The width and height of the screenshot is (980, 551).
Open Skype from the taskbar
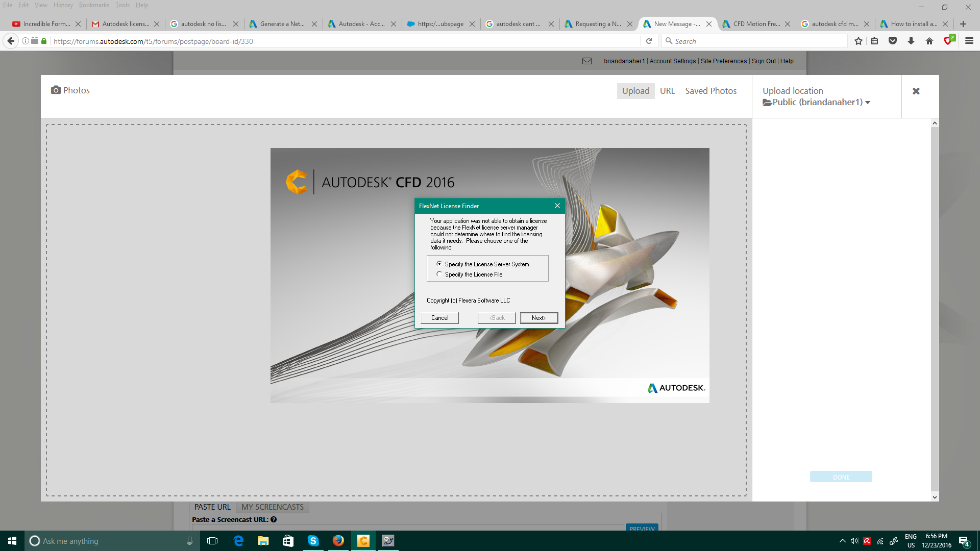point(313,541)
